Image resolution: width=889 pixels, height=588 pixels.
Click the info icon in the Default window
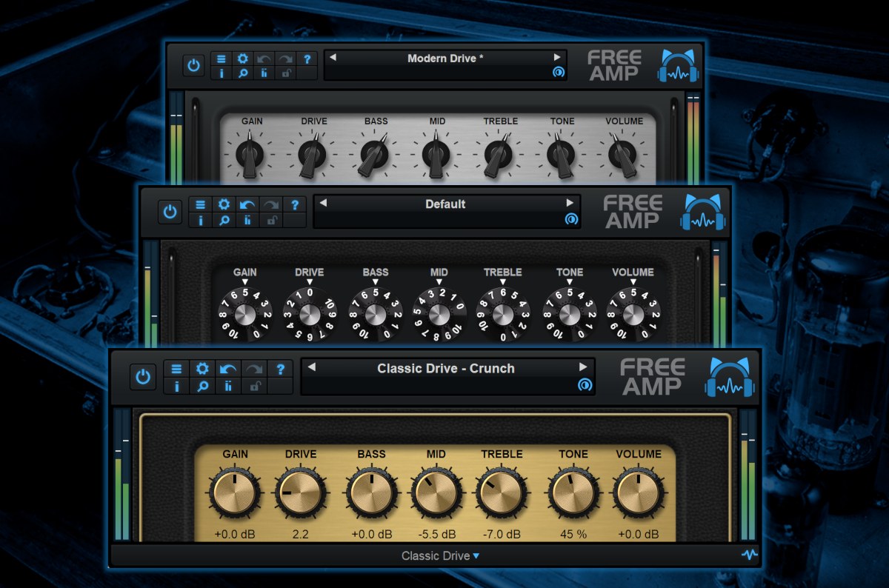coord(199,220)
